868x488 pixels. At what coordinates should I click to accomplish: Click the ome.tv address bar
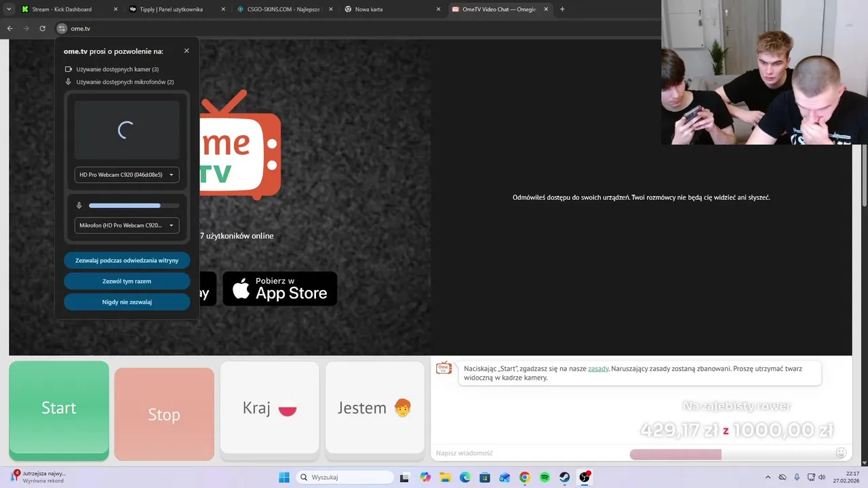(x=359, y=28)
